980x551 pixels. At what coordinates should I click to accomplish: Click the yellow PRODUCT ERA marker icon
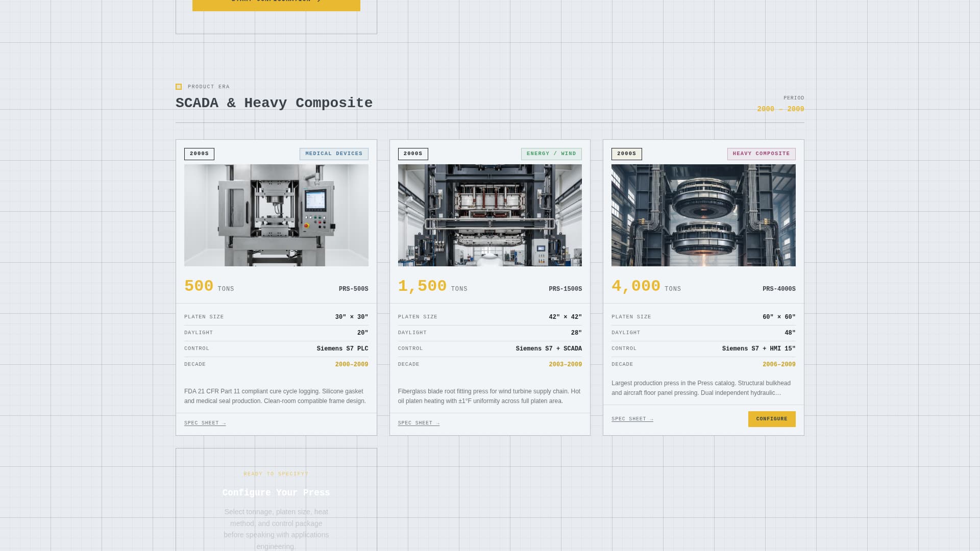click(178, 87)
